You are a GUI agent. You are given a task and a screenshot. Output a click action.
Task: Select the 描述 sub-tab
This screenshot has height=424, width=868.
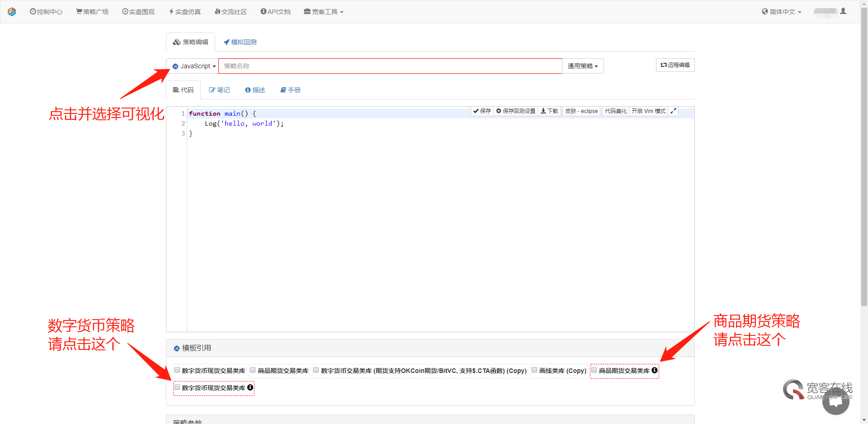[255, 90]
